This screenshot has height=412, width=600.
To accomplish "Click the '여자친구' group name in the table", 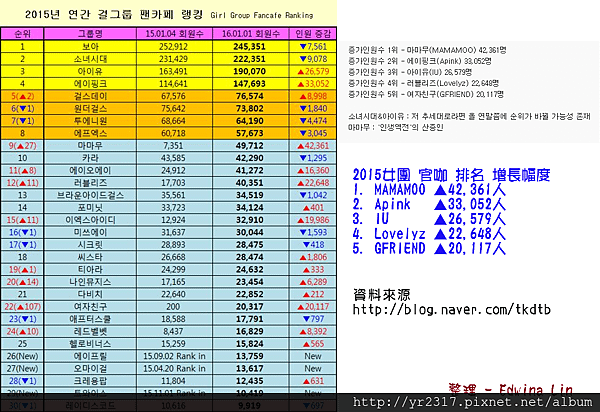I will [90, 306].
